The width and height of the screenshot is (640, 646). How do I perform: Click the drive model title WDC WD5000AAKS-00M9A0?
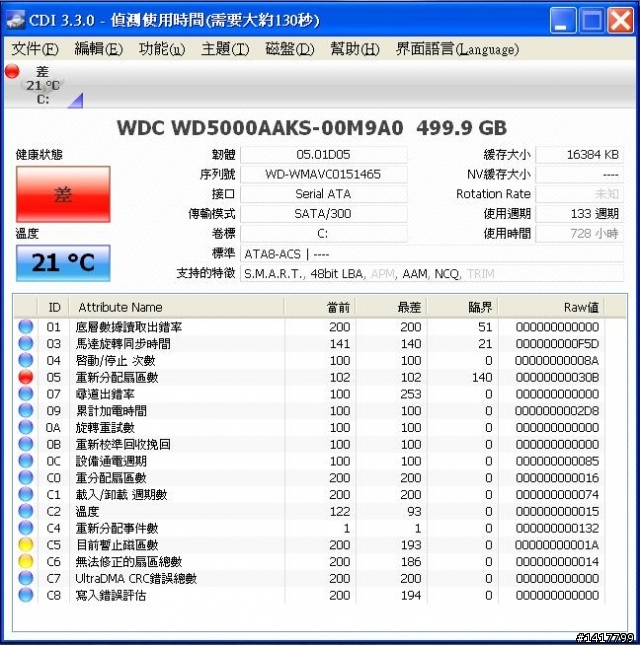260,128
